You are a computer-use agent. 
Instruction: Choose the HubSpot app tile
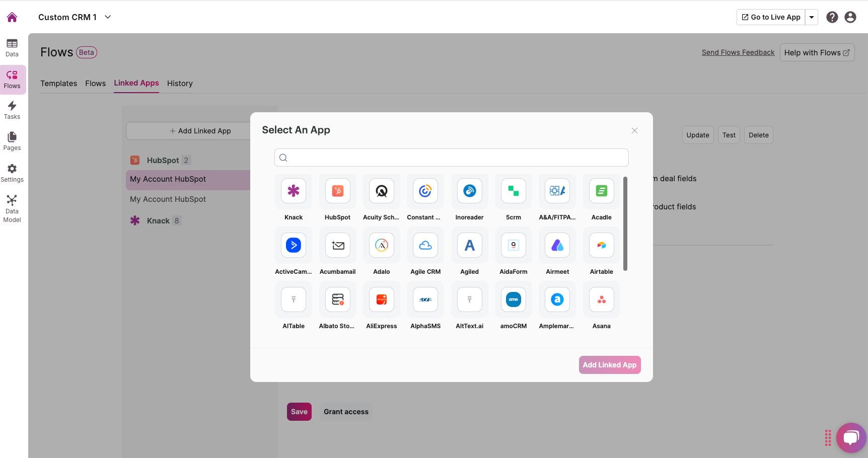(x=337, y=191)
